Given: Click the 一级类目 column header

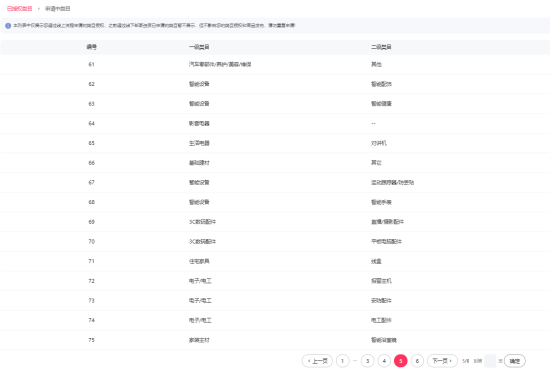Looking at the screenshot, I should [199, 47].
